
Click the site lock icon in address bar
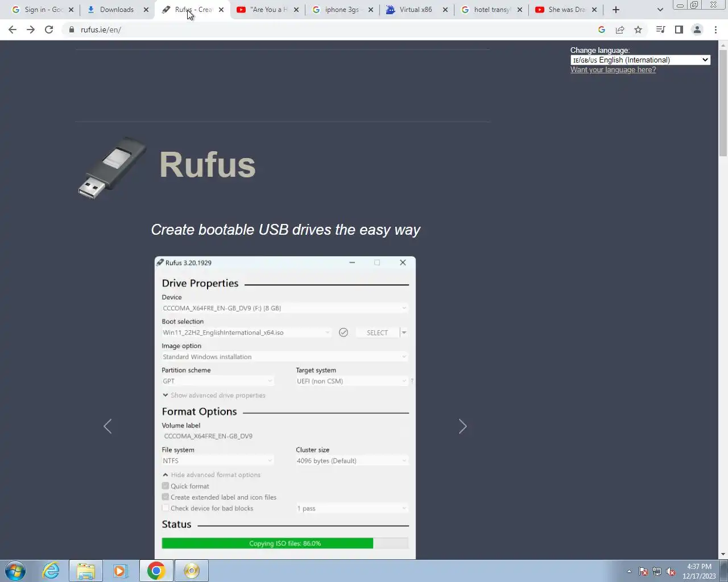pos(71,30)
